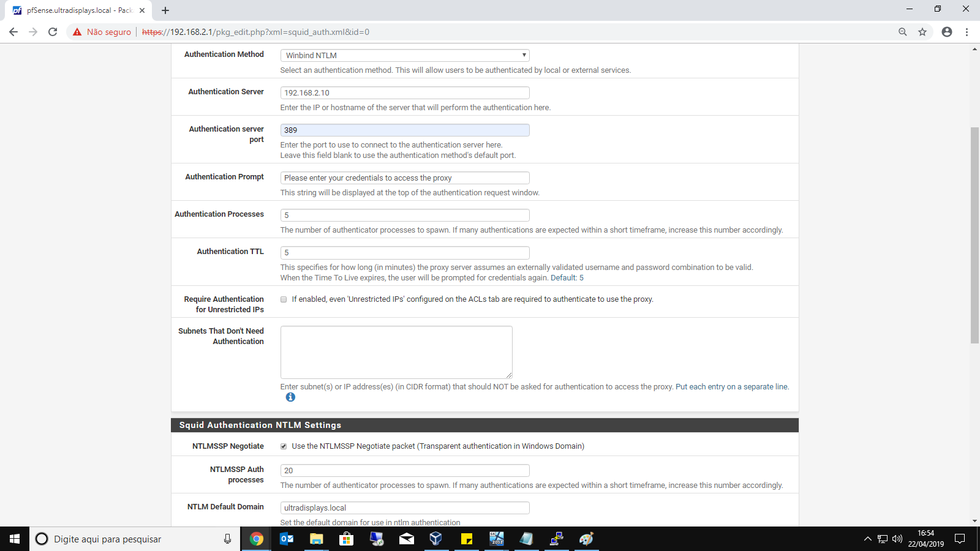Screen dimensions: 980x551
Task: Open the Authentication Method dropdown
Action: (404, 55)
